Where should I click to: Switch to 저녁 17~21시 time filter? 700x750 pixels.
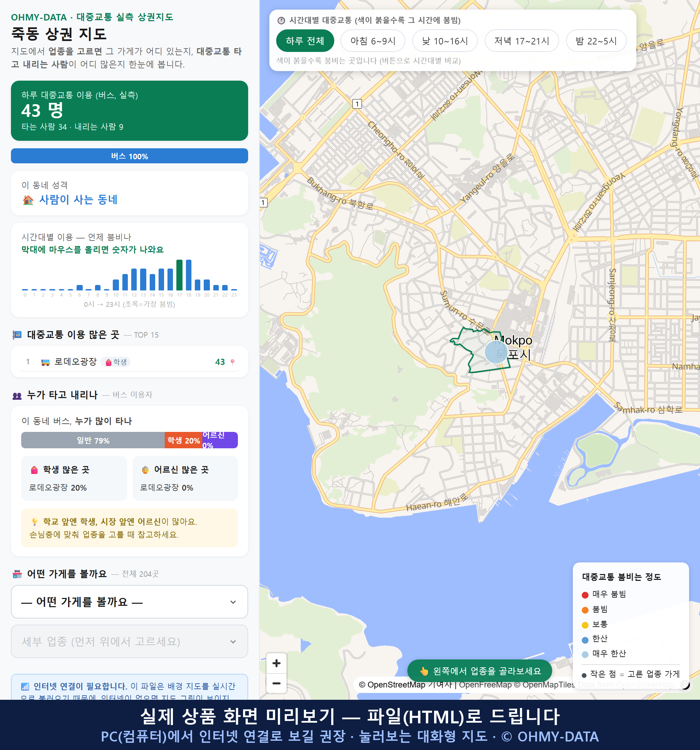521,41
